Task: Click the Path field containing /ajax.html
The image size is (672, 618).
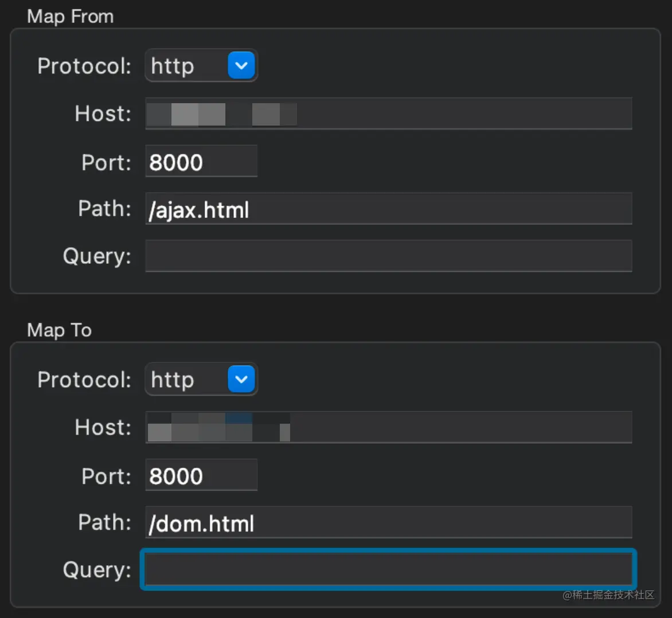Action: (388, 209)
